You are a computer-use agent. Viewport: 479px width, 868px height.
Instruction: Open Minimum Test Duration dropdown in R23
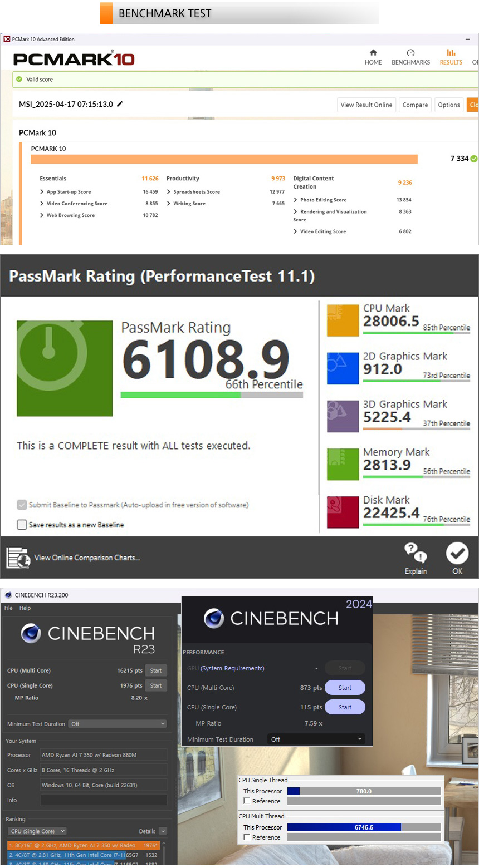tap(118, 724)
